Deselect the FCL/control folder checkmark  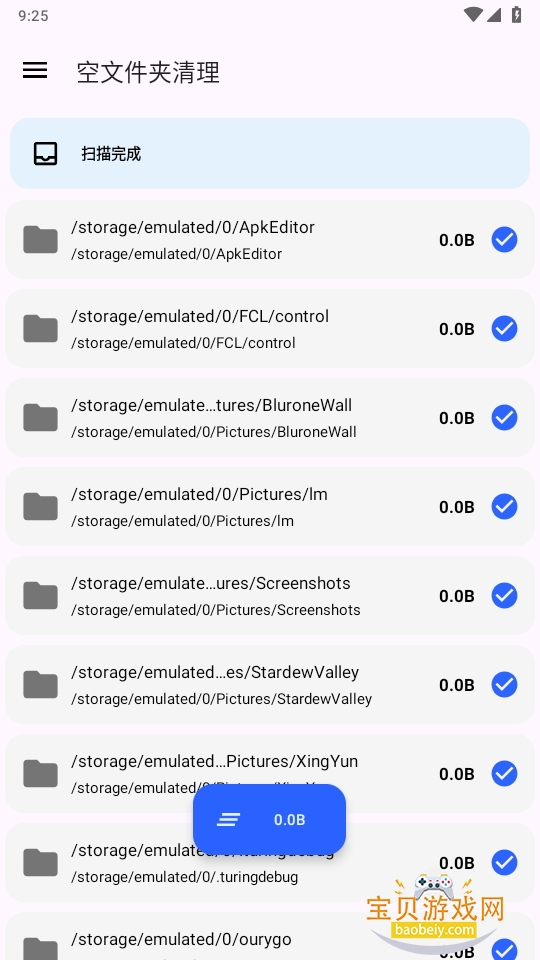point(504,329)
